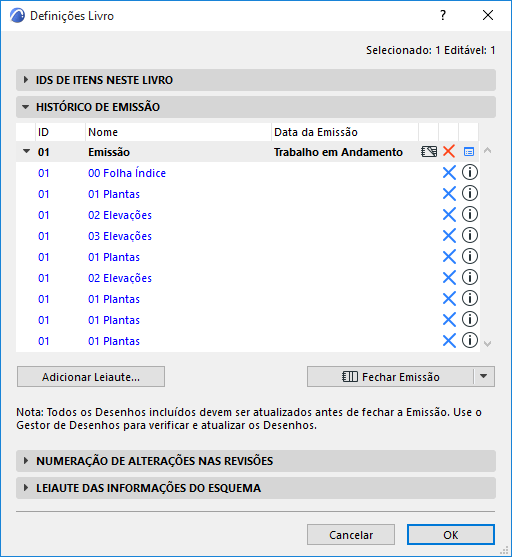Collapse the 01 Emissão tree row
Screen dimensions: 512x557
26,151
